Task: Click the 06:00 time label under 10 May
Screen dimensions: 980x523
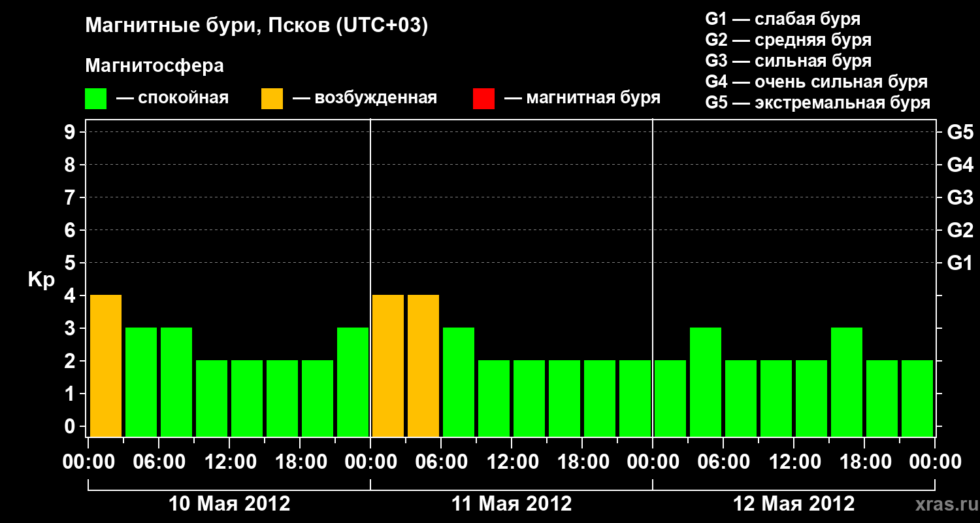Action: tap(159, 462)
